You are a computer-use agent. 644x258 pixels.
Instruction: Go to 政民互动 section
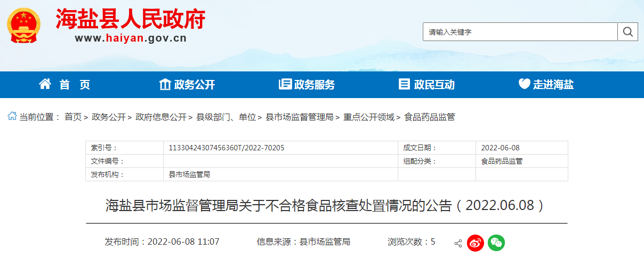pos(426,84)
